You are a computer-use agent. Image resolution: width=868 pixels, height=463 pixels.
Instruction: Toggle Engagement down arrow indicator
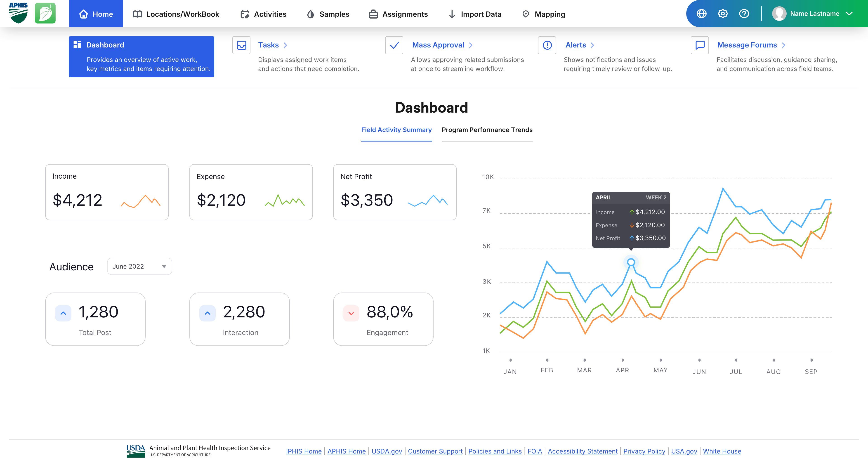coord(351,313)
